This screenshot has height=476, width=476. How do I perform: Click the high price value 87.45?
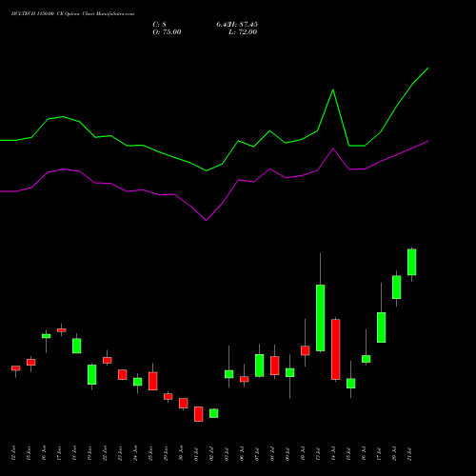(248, 25)
